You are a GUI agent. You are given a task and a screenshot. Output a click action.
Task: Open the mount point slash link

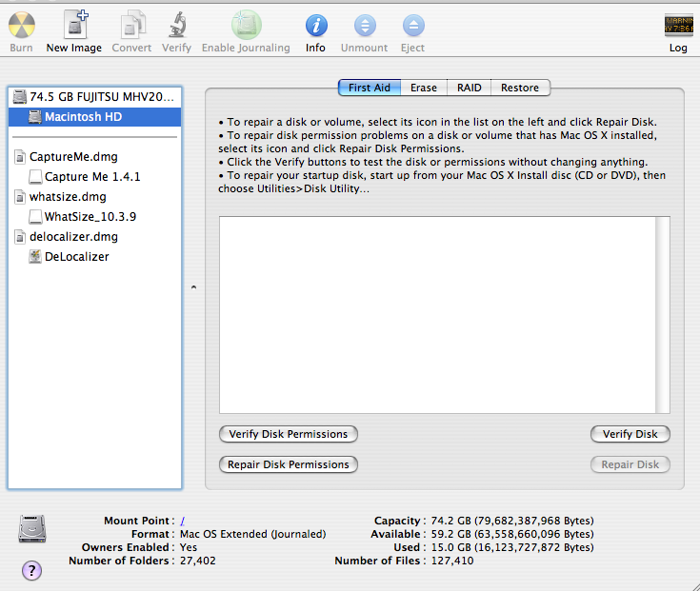(183, 521)
